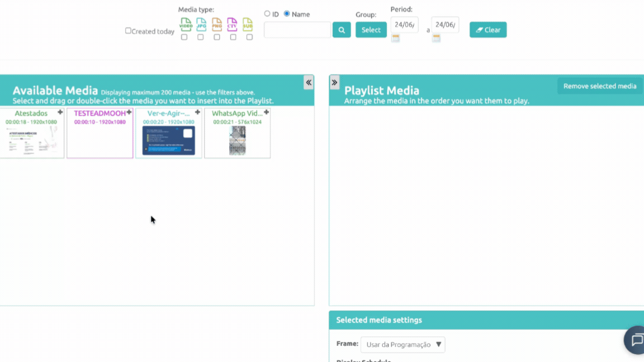
Task: Enable the PNG filter checkbox
Action: [x=217, y=37]
